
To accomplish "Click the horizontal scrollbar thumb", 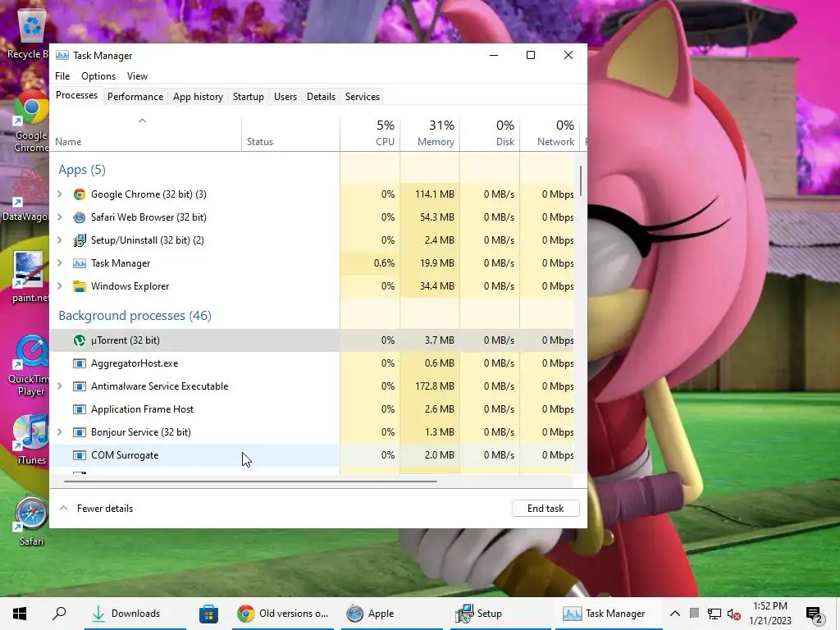I will pyautogui.click(x=250, y=481).
